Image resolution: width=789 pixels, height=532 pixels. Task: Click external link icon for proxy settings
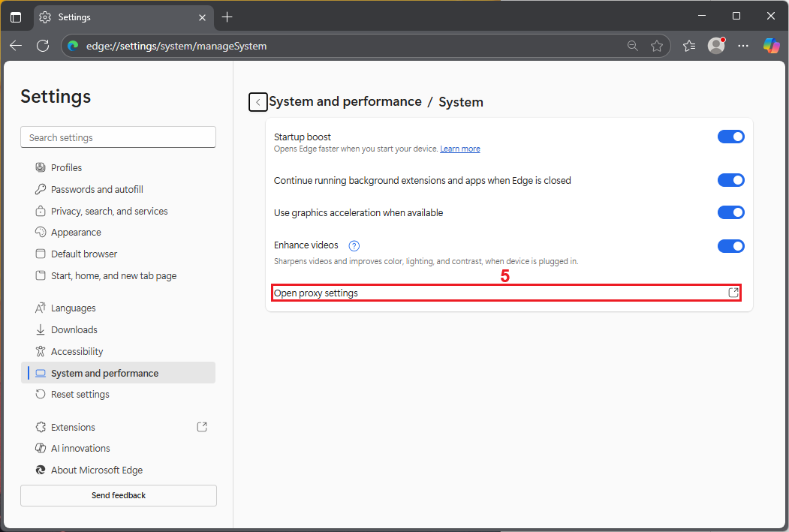coord(733,293)
